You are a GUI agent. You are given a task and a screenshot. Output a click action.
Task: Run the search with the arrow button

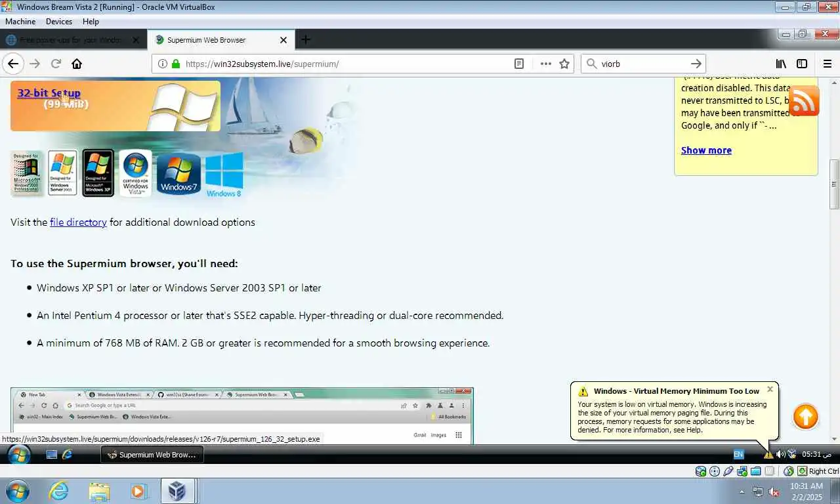point(696,64)
